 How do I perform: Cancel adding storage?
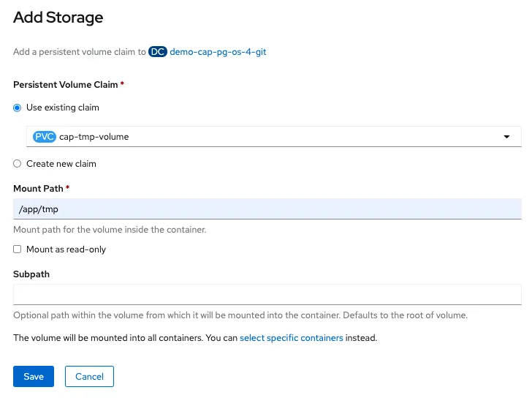tap(89, 376)
